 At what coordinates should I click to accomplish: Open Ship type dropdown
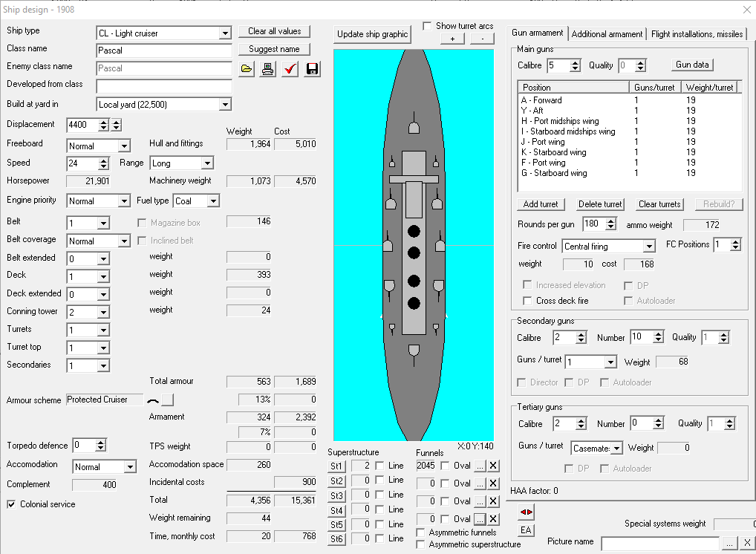click(225, 33)
